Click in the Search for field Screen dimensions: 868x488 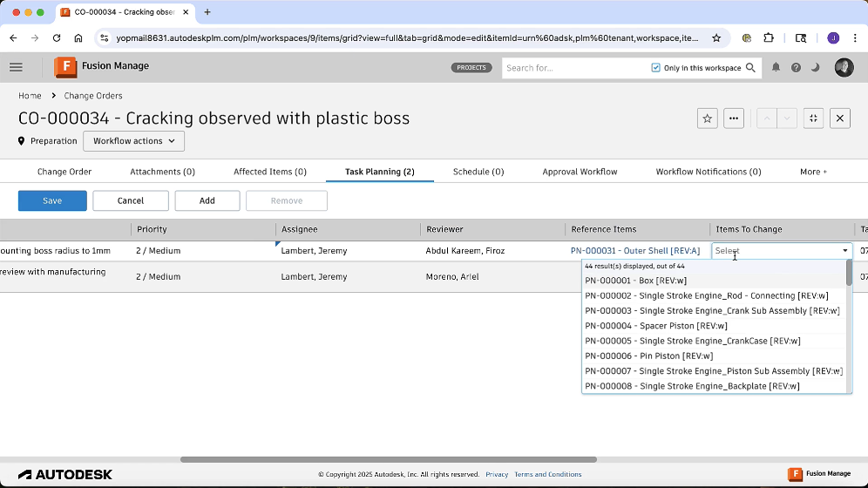point(576,67)
